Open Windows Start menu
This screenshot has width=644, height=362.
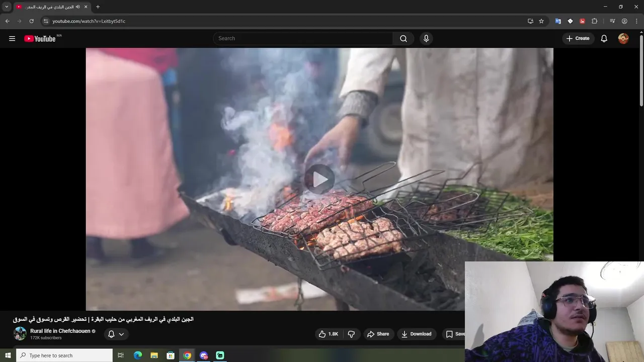coord(8,355)
